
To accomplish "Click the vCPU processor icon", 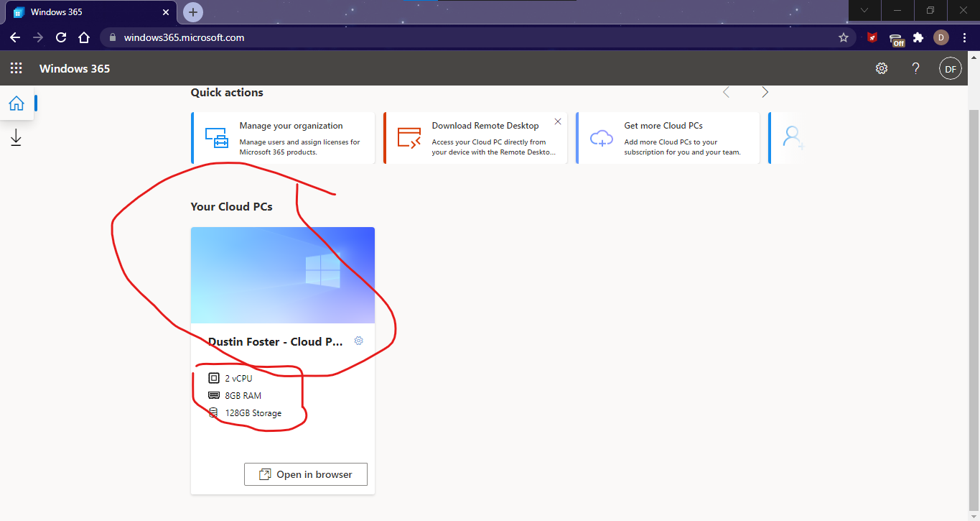I will point(213,378).
